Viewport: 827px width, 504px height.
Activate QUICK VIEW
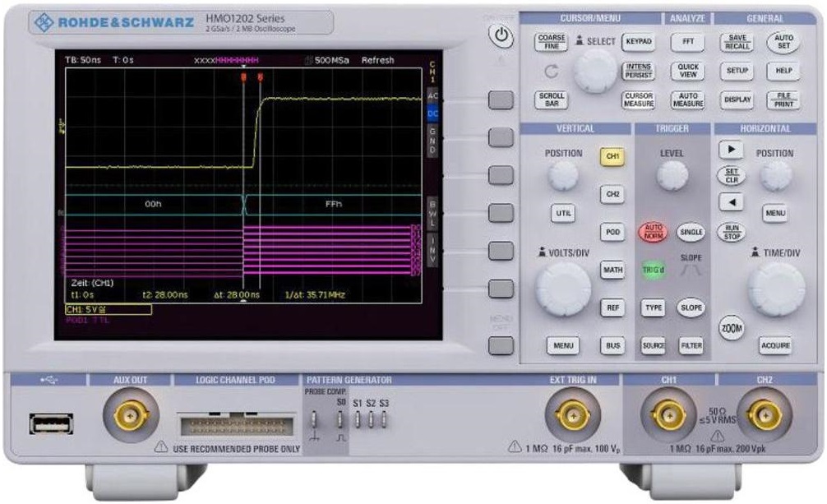tap(688, 71)
